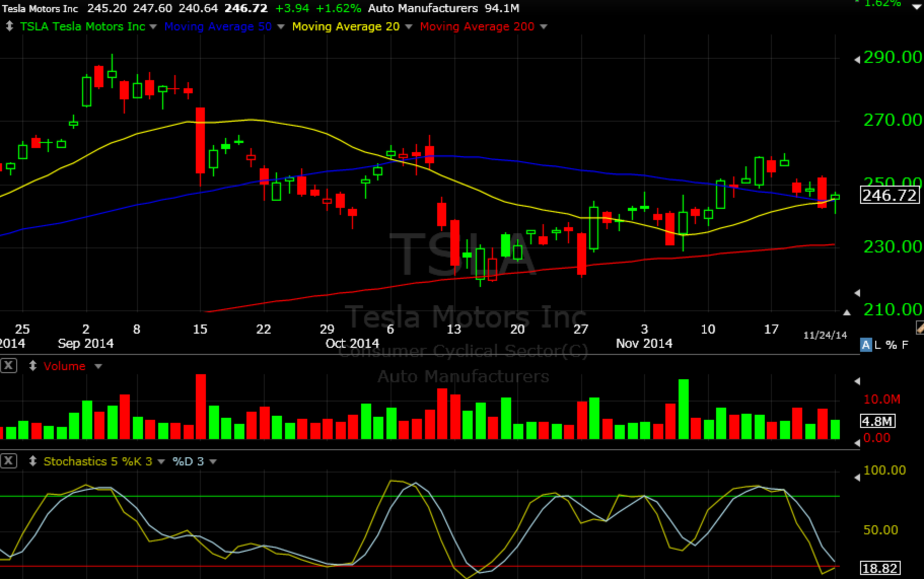
Task: Open the TSLA Tesla Motors Inc dropdown arrow
Action: 153,27
